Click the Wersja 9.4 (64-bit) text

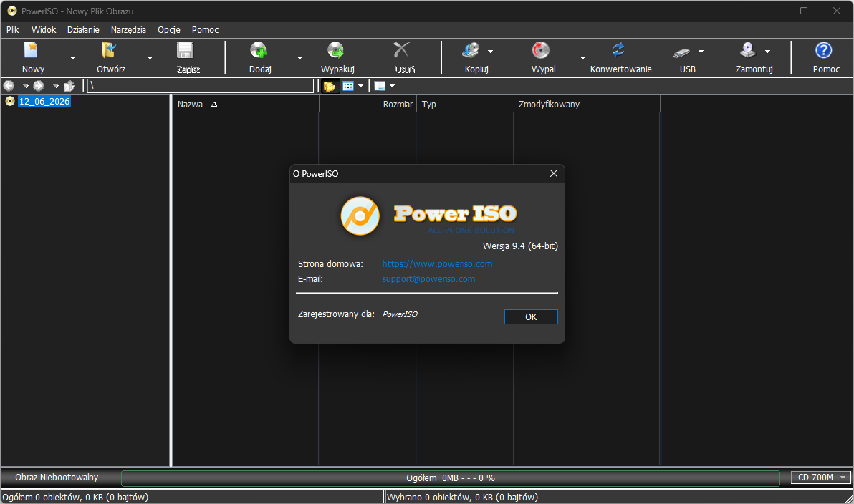click(x=520, y=246)
